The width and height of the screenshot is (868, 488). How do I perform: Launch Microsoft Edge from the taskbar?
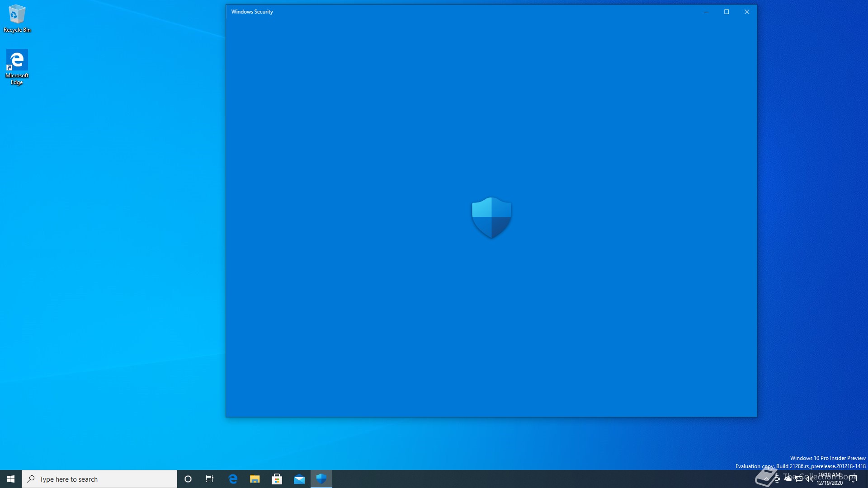[x=233, y=479]
